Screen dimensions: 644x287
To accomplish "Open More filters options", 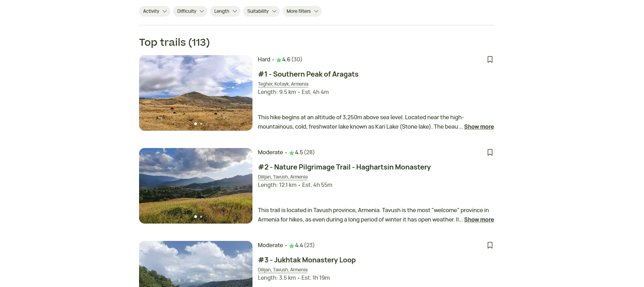I will pos(302,11).
